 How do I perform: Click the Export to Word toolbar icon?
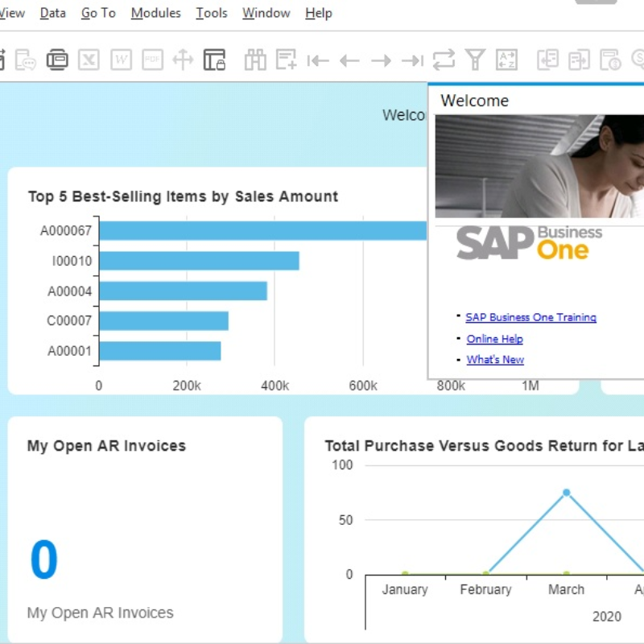(x=121, y=60)
